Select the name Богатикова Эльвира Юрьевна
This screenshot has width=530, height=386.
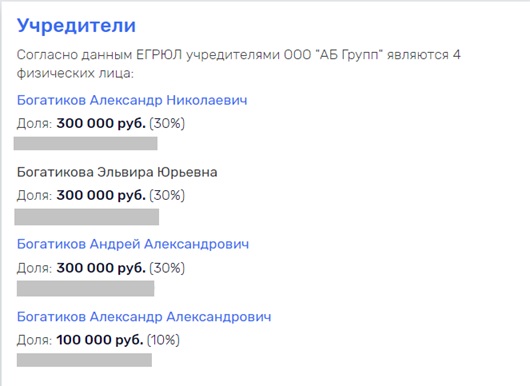tap(117, 172)
